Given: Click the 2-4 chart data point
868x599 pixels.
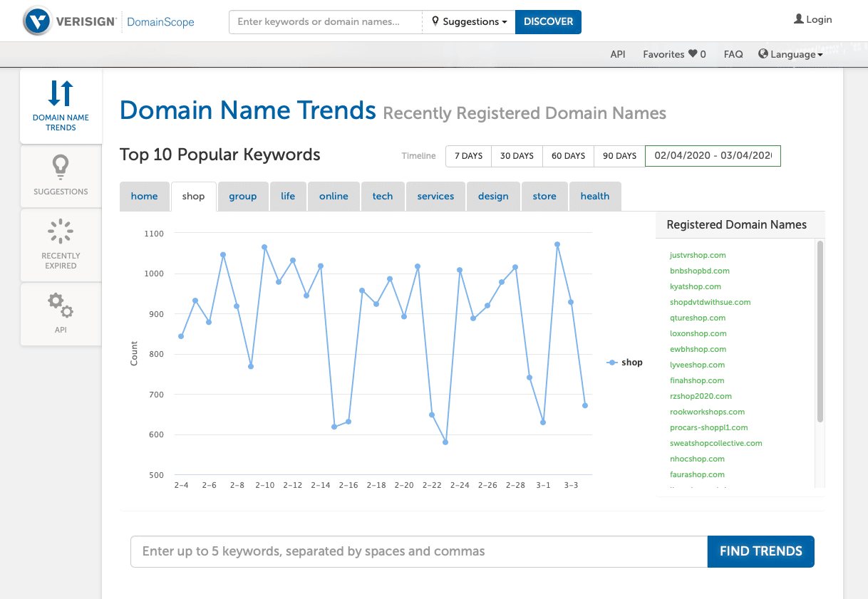Looking at the screenshot, I should click(181, 336).
